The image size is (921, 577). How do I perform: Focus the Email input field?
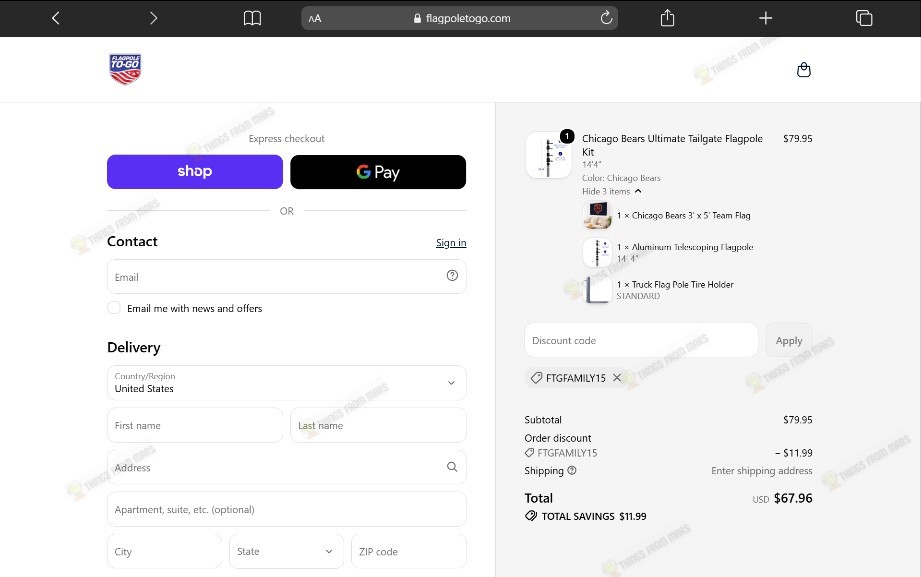pyautogui.click(x=287, y=276)
